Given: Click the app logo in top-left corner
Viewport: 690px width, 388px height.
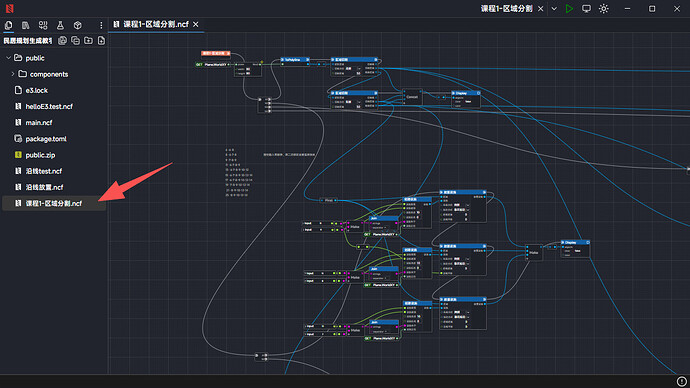Looking at the screenshot, I should (10, 8).
